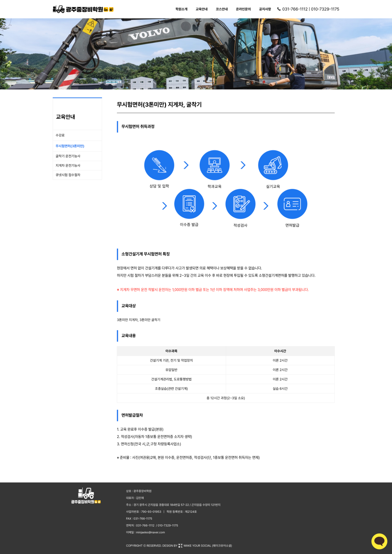The height and width of the screenshot is (554, 392).
Task: Click the 교육안내 sidebar title
Action: [66, 117]
